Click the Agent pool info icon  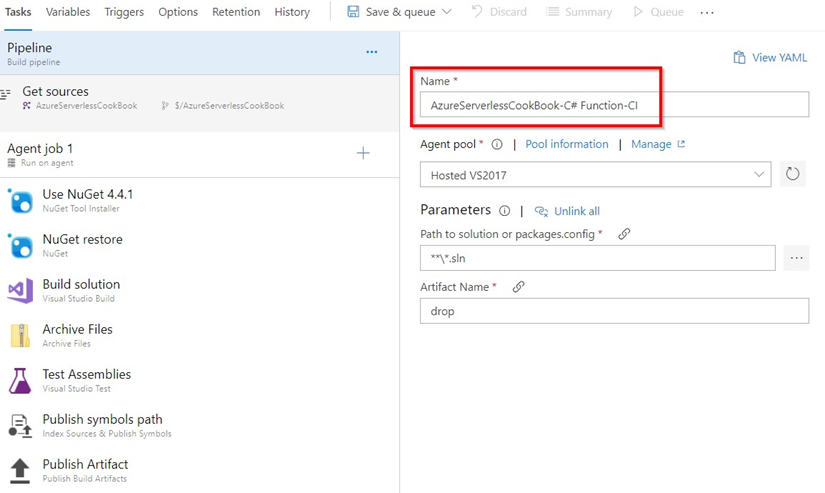(x=497, y=145)
